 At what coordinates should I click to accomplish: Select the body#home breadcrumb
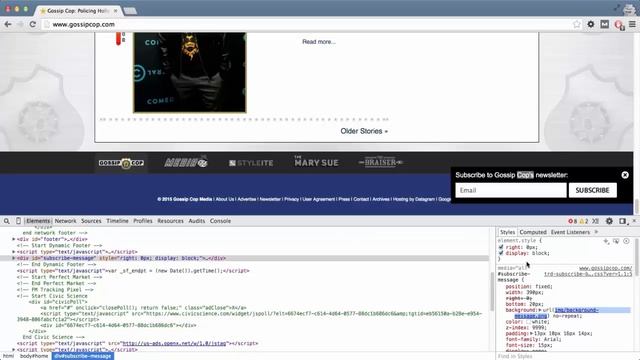pyautogui.click(x=34, y=356)
